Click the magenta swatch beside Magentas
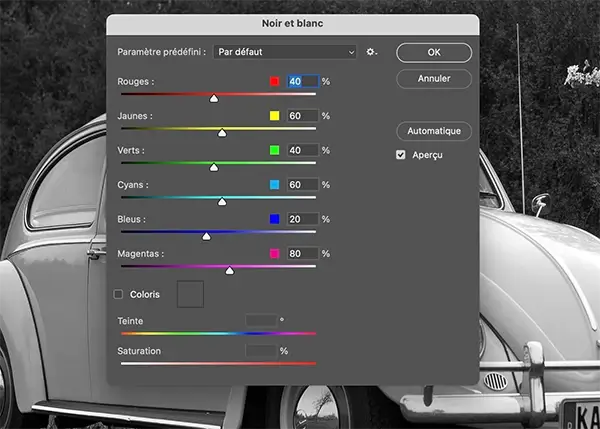 point(275,254)
